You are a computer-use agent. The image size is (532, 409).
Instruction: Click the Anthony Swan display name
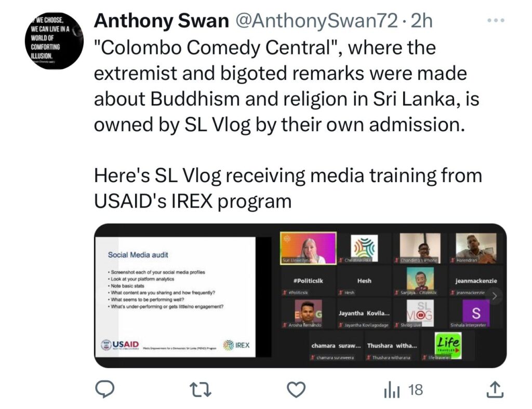coord(162,21)
